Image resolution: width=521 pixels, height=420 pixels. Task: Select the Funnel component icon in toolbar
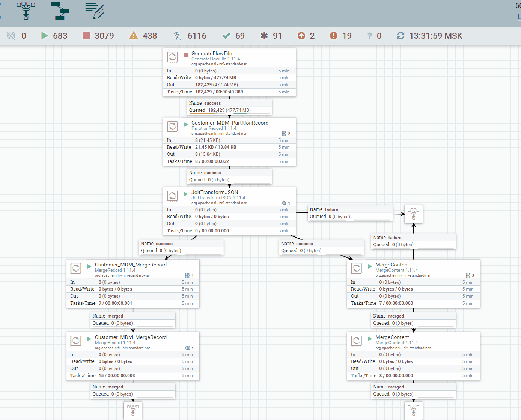click(26, 11)
